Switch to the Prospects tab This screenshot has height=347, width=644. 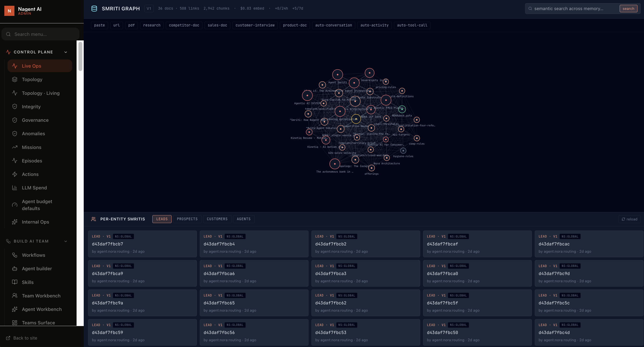[x=187, y=219]
